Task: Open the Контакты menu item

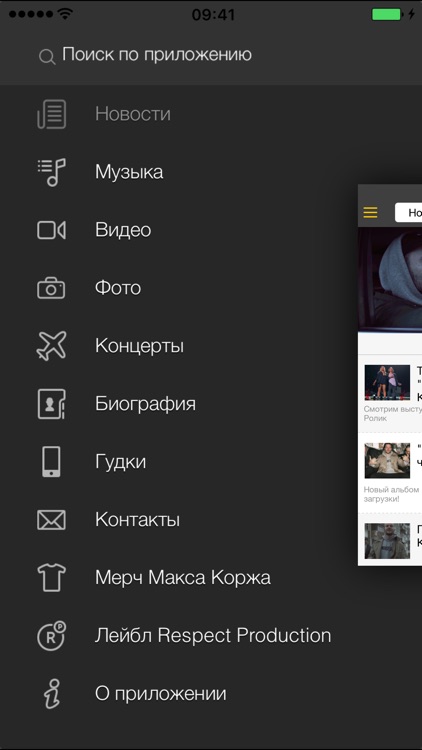Action: point(137,520)
